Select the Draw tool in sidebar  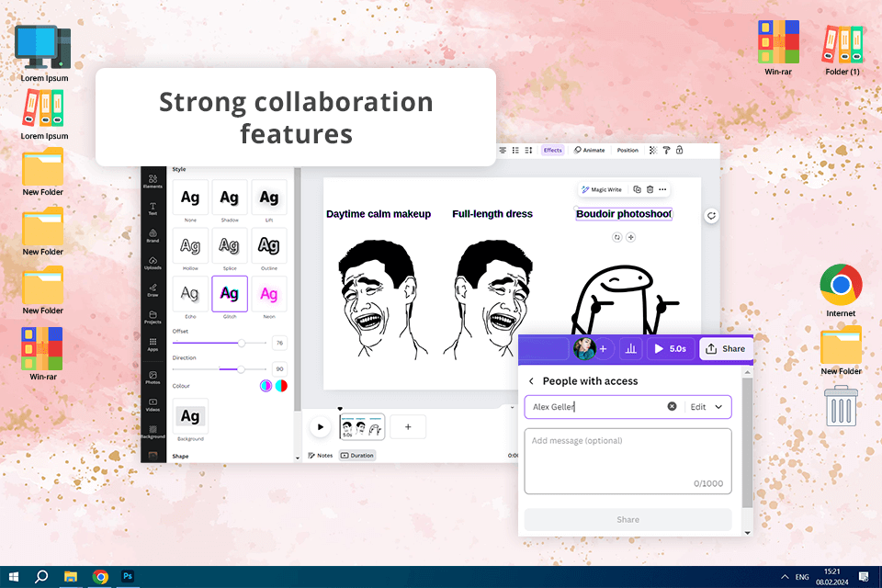point(153,289)
